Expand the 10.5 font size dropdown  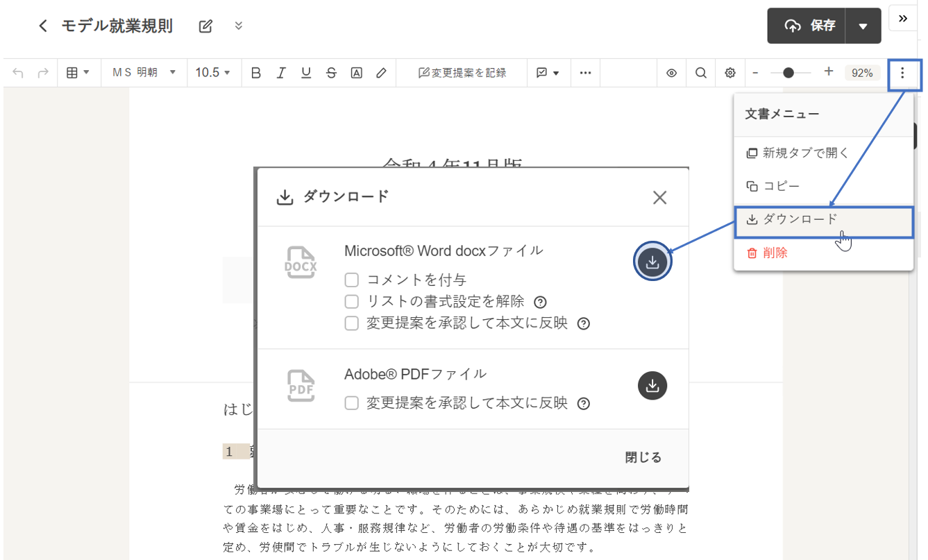click(x=212, y=73)
